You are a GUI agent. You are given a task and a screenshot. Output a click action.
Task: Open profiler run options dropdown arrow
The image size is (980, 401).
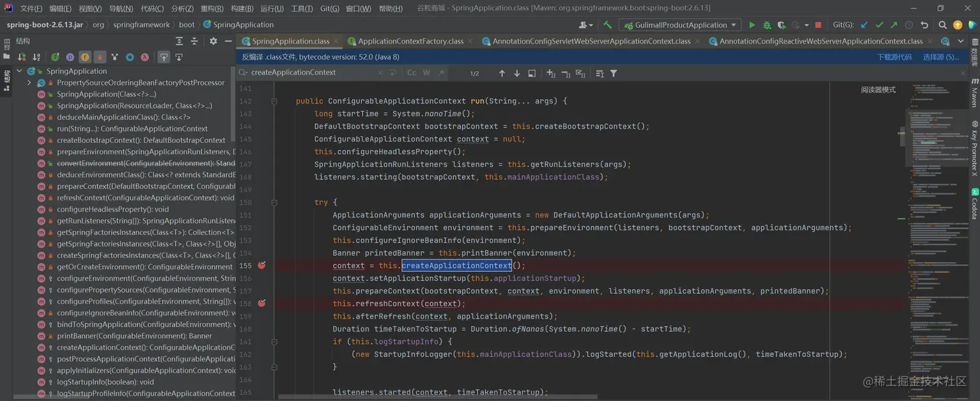(x=806, y=25)
